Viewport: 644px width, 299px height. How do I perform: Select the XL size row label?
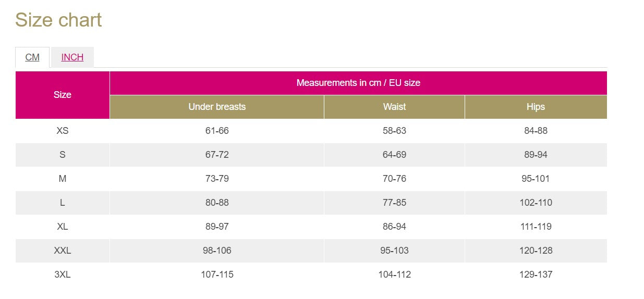[x=63, y=227]
